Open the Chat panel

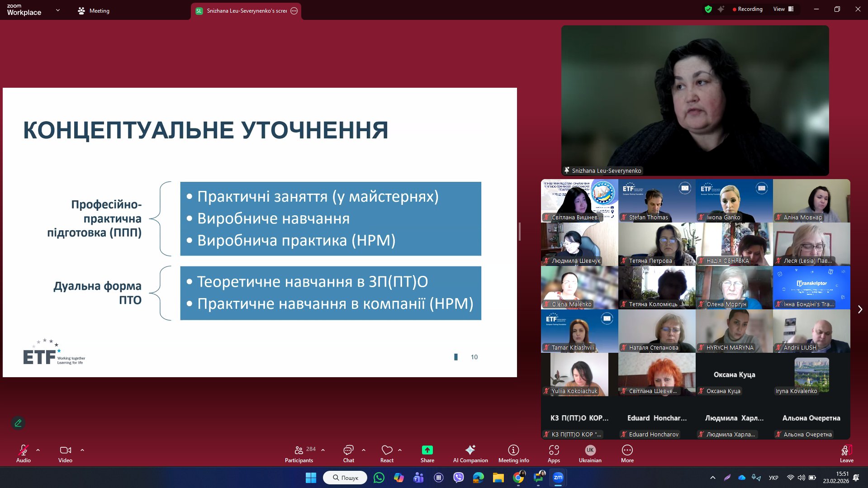(x=348, y=453)
